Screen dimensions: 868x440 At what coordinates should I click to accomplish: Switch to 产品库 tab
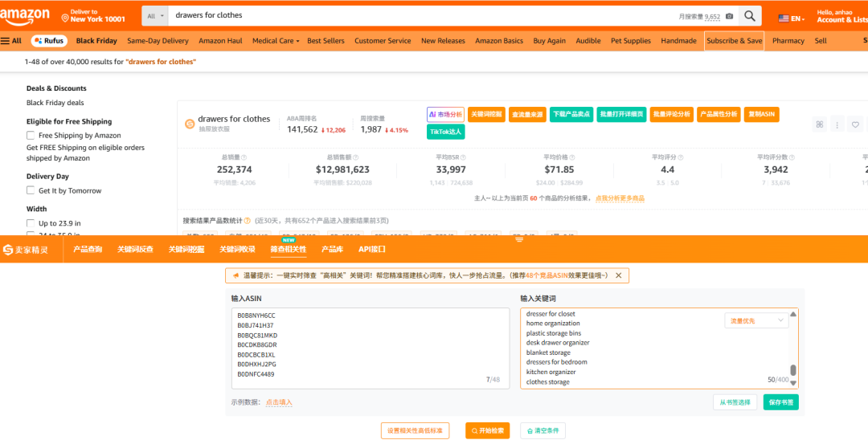[332, 249]
